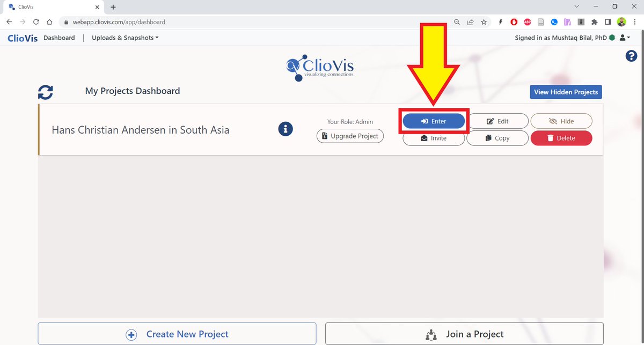Click Join a Project
The width and height of the screenshot is (644, 345).
click(465, 334)
